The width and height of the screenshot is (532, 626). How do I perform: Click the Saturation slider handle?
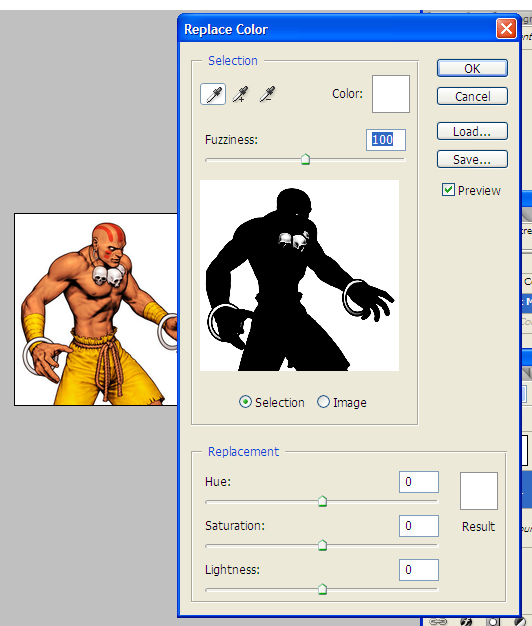(322, 545)
